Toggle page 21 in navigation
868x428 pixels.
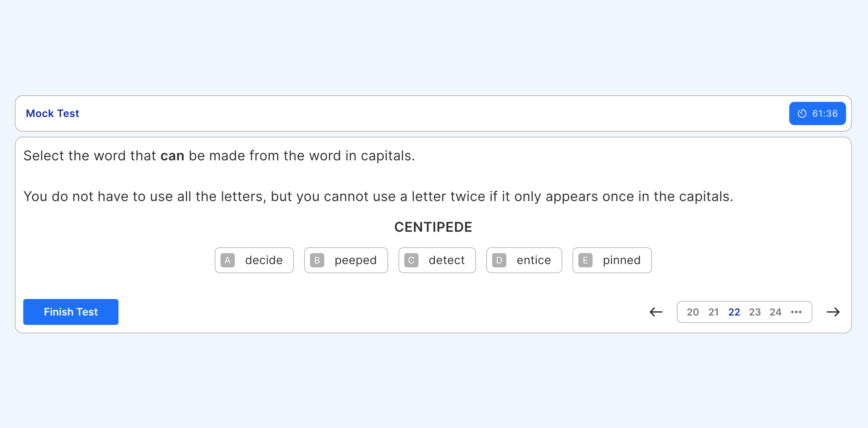pyautogui.click(x=713, y=312)
